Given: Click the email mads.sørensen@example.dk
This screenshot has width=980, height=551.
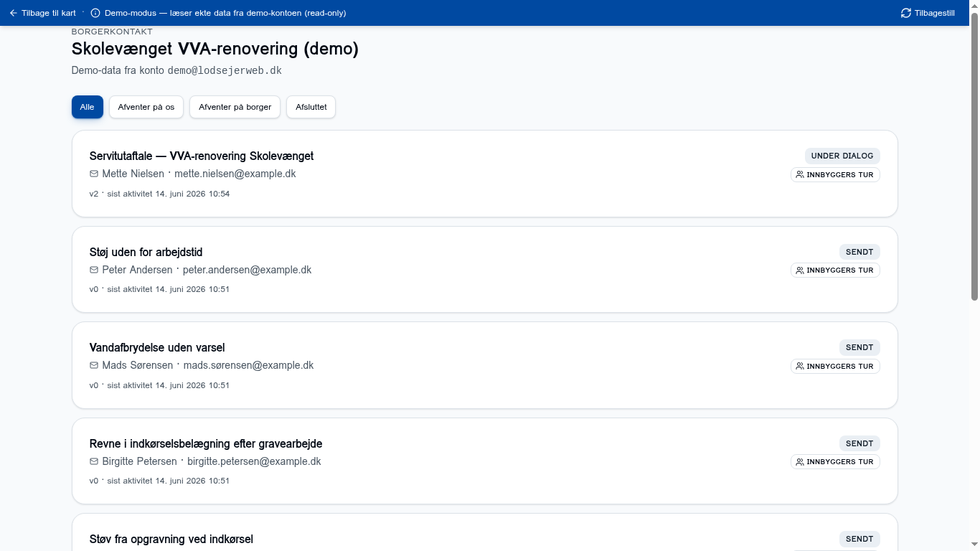Looking at the screenshot, I should pyautogui.click(x=248, y=365).
